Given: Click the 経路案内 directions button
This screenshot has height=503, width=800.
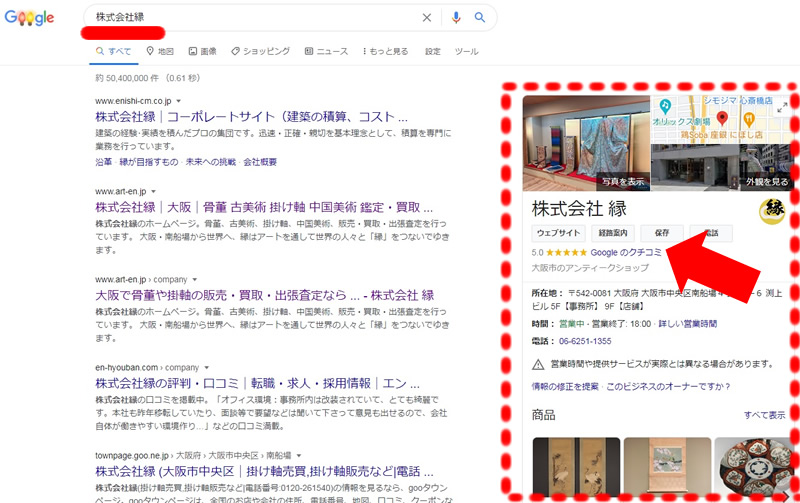Looking at the screenshot, I should click(613, 233).
